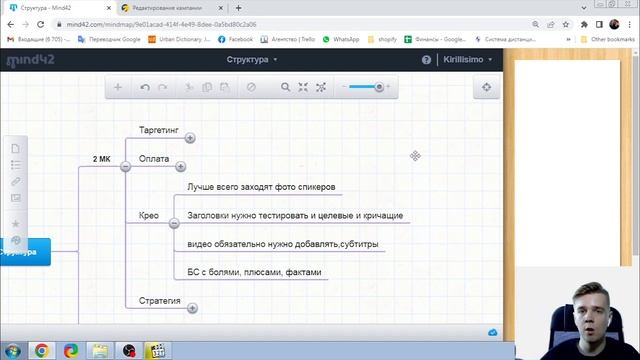Open the shopify bookmark folder

click(382, 40)
